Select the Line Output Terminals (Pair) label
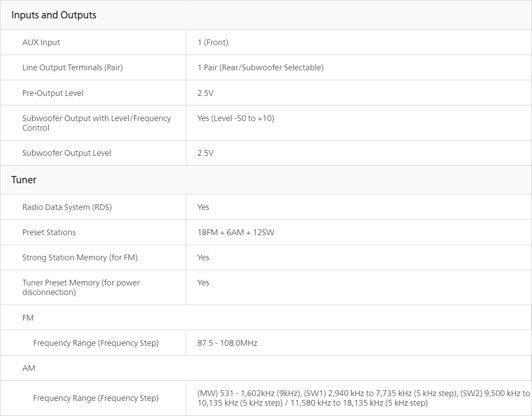 click(73, 68)
